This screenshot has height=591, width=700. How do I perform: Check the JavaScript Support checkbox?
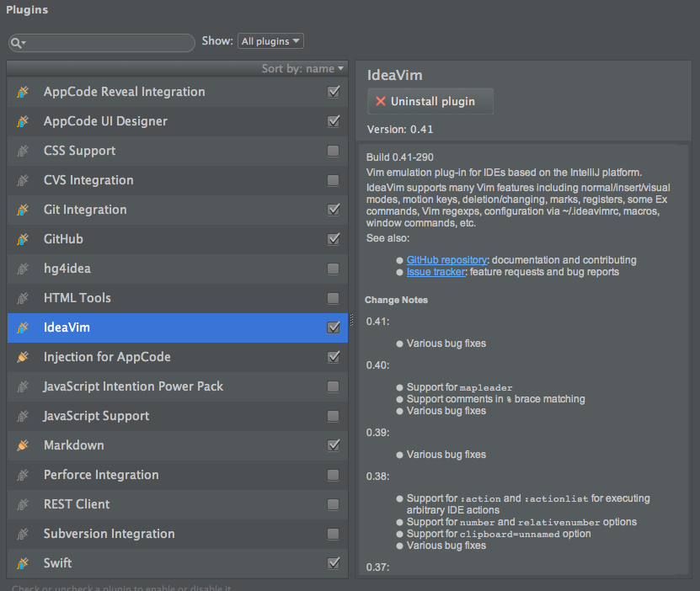tap(333, 416)
